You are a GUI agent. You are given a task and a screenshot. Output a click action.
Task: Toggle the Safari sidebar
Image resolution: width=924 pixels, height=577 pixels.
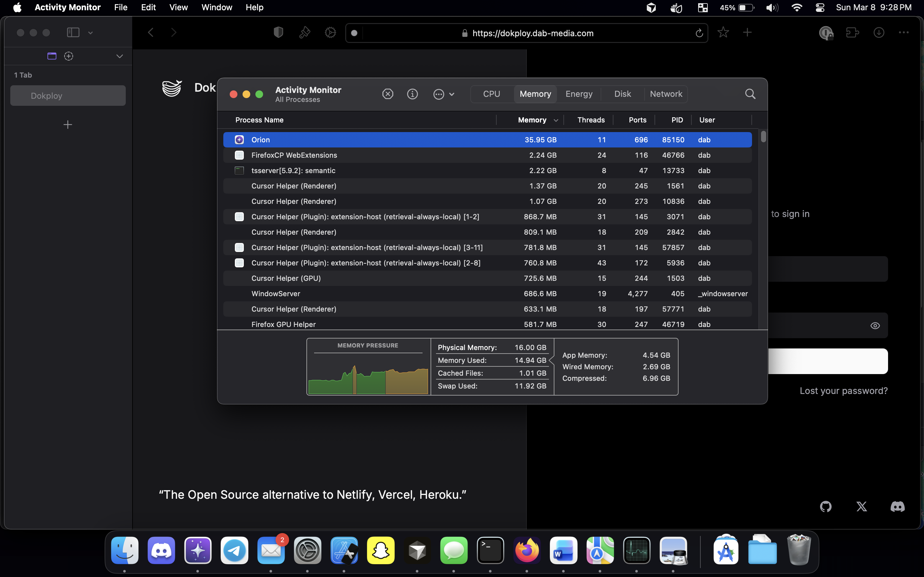pyautogui.click(x=73, y=32)
